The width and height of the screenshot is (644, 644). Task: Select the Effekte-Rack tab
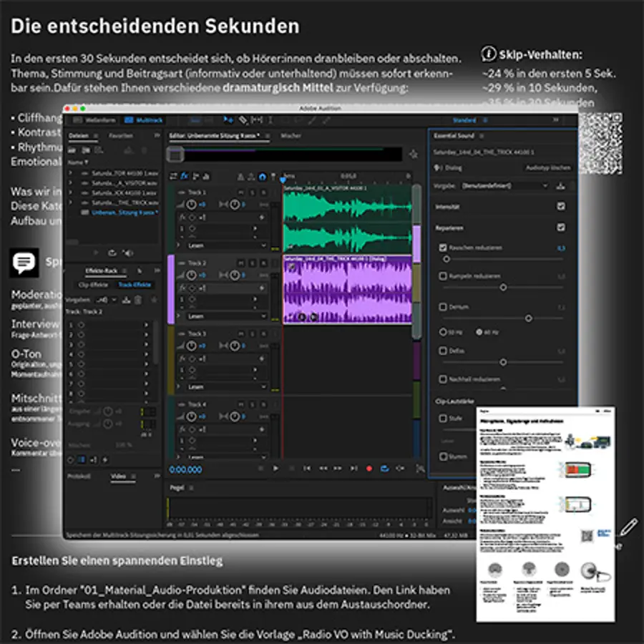coord(101,270)
